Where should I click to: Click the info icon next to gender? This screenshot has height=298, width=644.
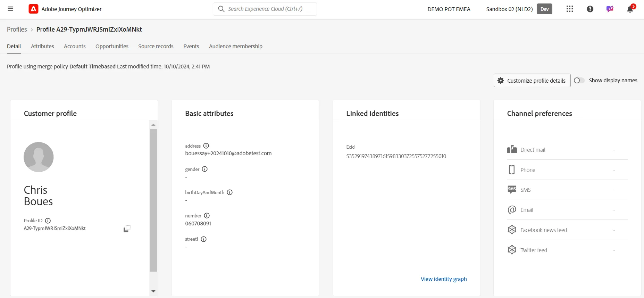coord(205,169)
